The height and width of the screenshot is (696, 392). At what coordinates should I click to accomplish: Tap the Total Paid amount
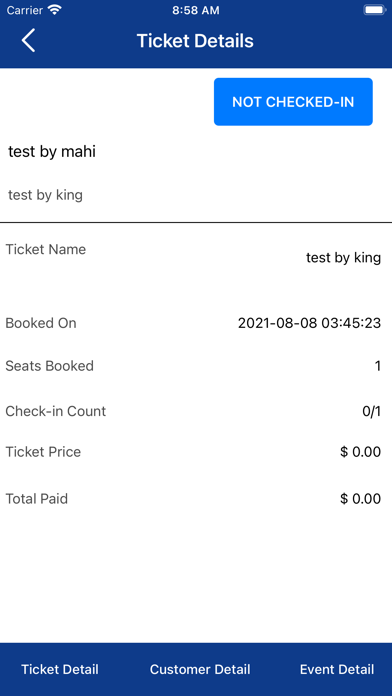[x=360, y=498]
